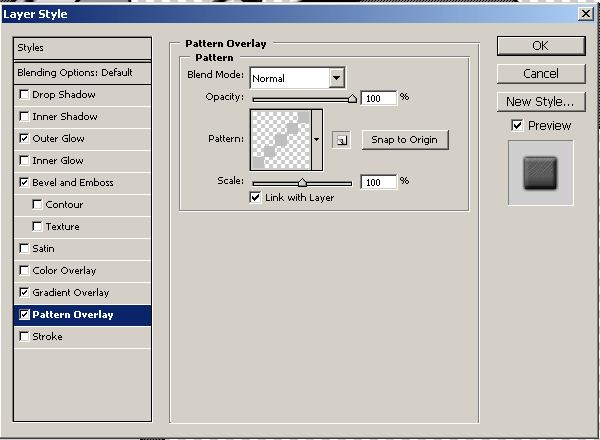Click the Opacity slider handle
Viewport: 600px width, 440px height.
[352, 99]
